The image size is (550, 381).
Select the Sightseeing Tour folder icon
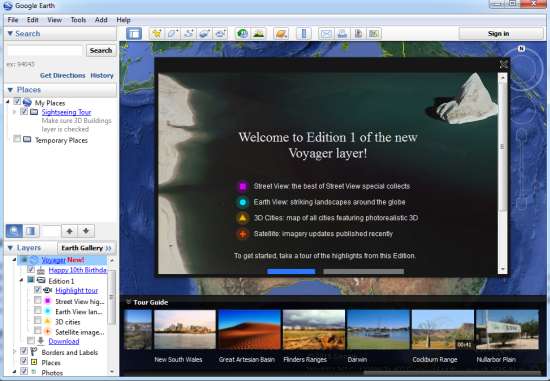(x=34, y=112)
